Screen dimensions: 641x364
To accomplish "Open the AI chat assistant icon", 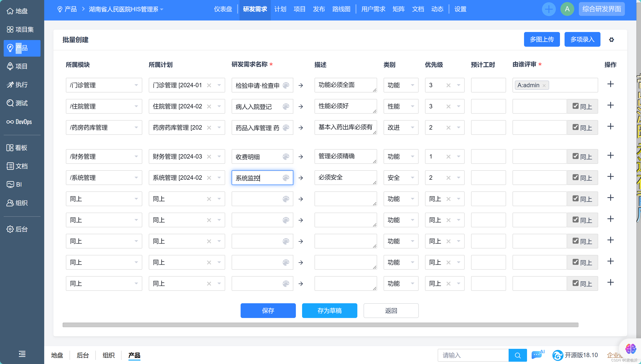I will pyautogui.click(x=537, y=355).
